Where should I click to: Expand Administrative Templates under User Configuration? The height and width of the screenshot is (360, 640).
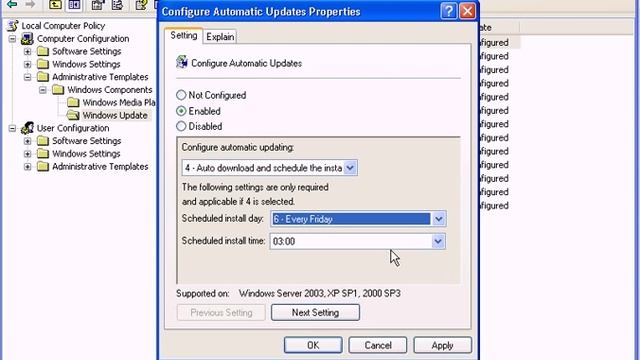(x=27, y=167)
